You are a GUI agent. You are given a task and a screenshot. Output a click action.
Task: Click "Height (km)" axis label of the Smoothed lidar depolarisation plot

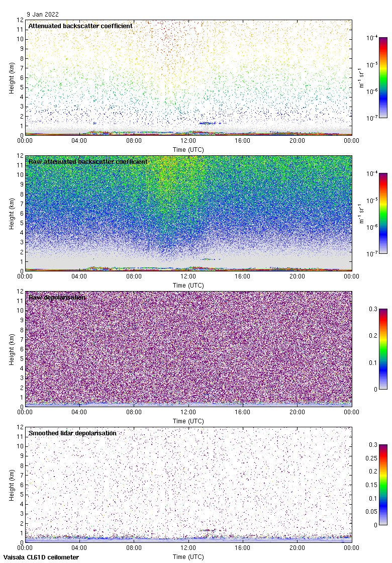click(x=12, y=485)
